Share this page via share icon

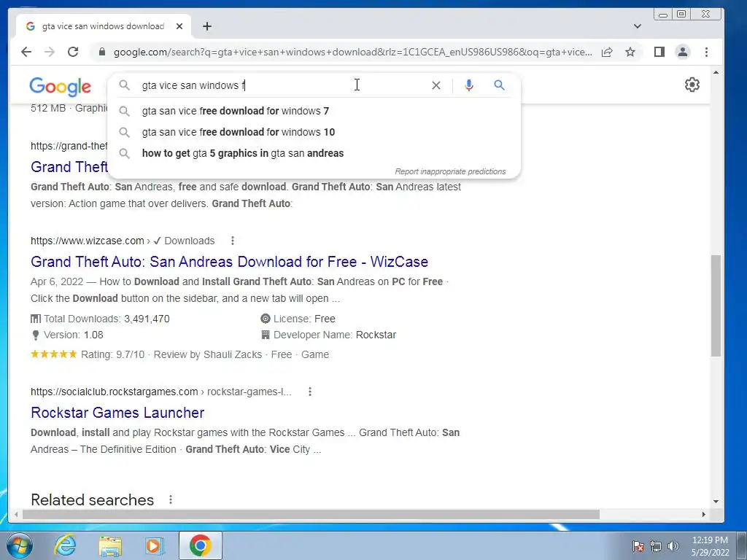tap(606, 52)
